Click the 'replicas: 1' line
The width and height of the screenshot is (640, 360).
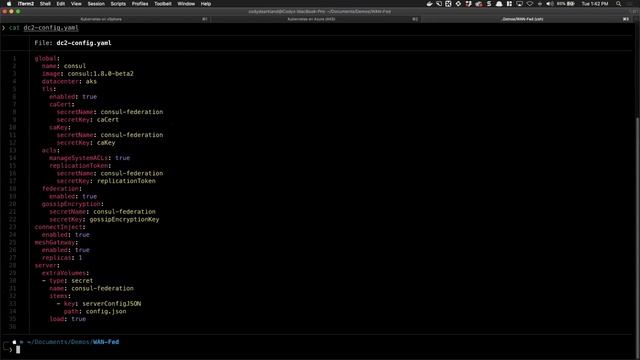(62, 258)
